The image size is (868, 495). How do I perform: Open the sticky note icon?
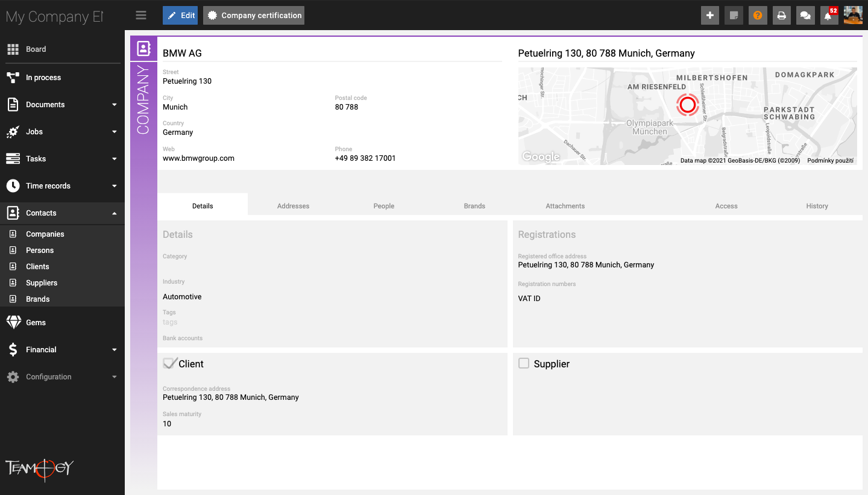coord(734,16)
